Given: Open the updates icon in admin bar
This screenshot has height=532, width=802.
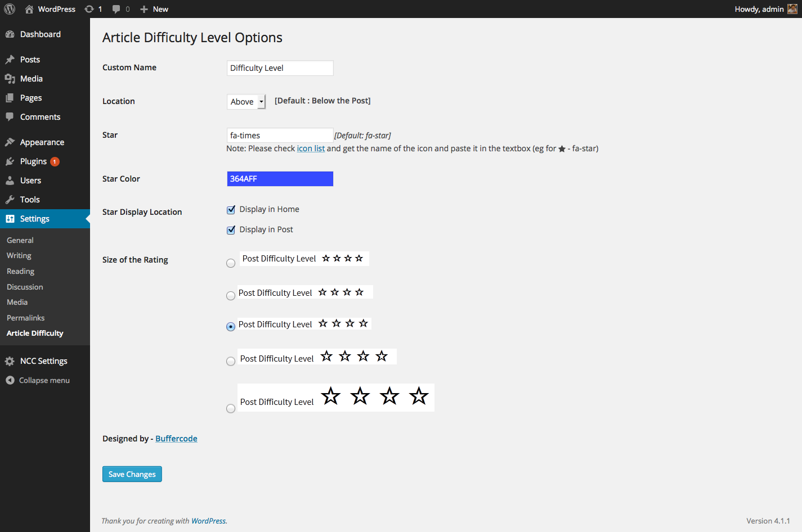Looking at the screenshot, I should tap(89, 9).
